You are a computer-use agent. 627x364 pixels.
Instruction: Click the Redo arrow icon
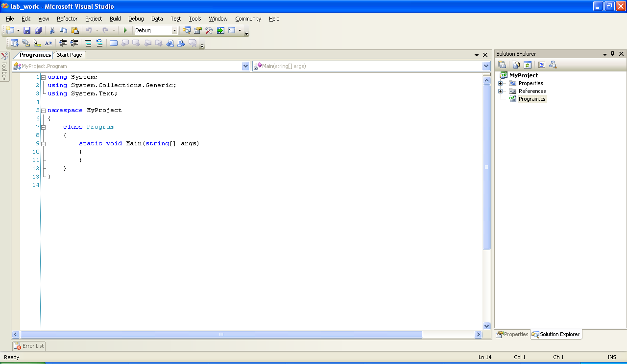tap(105, 30)
